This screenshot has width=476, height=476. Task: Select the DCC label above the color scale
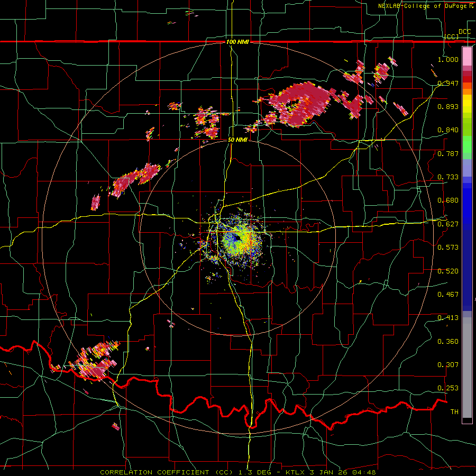coord(464,32)
